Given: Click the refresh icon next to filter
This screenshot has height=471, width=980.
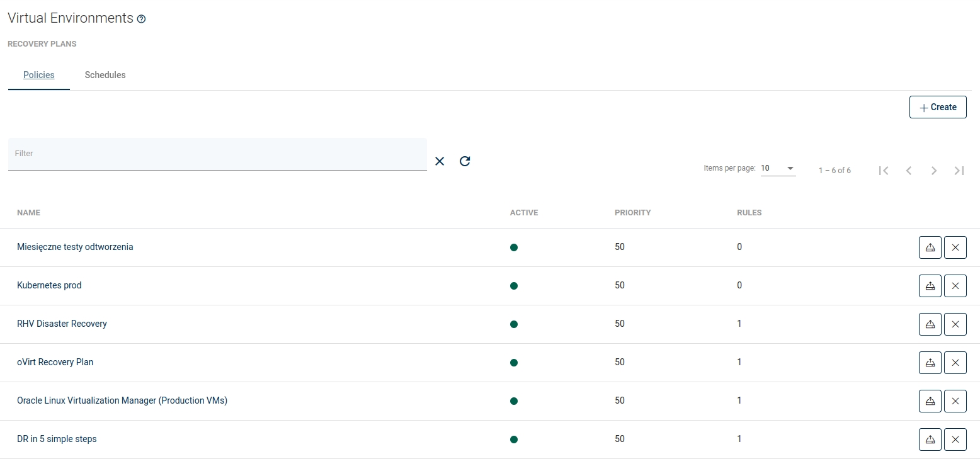Looking at the screenshot, I should click(465, 161).
